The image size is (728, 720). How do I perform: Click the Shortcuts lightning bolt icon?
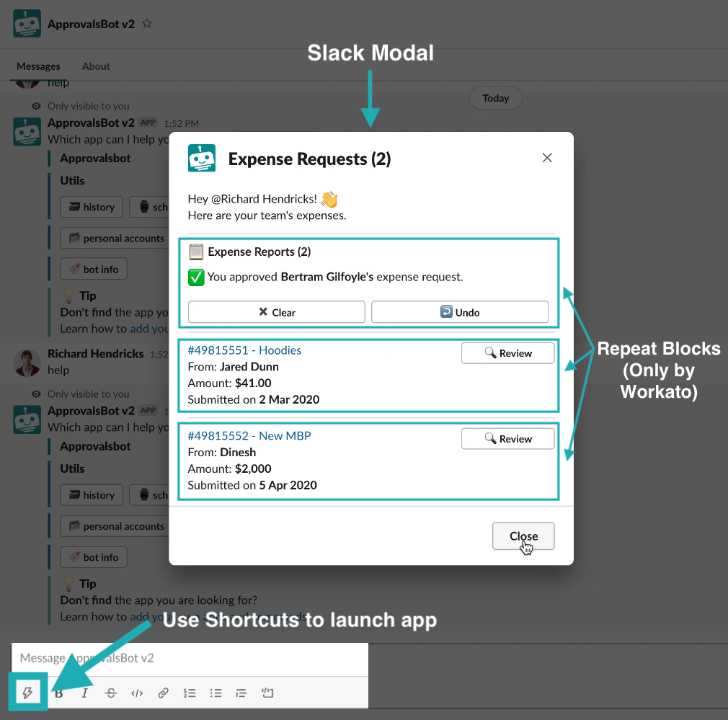27,693
